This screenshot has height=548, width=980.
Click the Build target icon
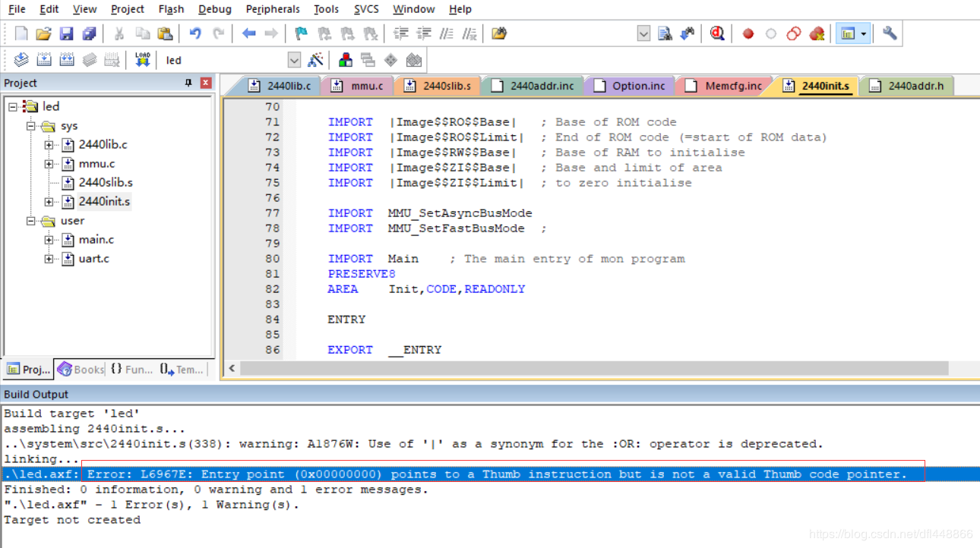(x=44, y=60)
